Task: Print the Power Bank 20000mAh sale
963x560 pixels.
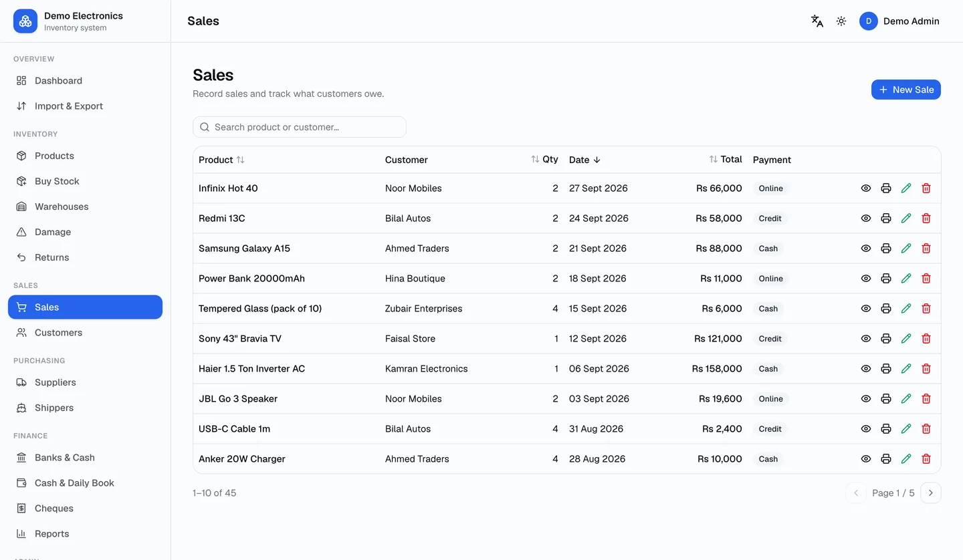Action: point(886,279)
